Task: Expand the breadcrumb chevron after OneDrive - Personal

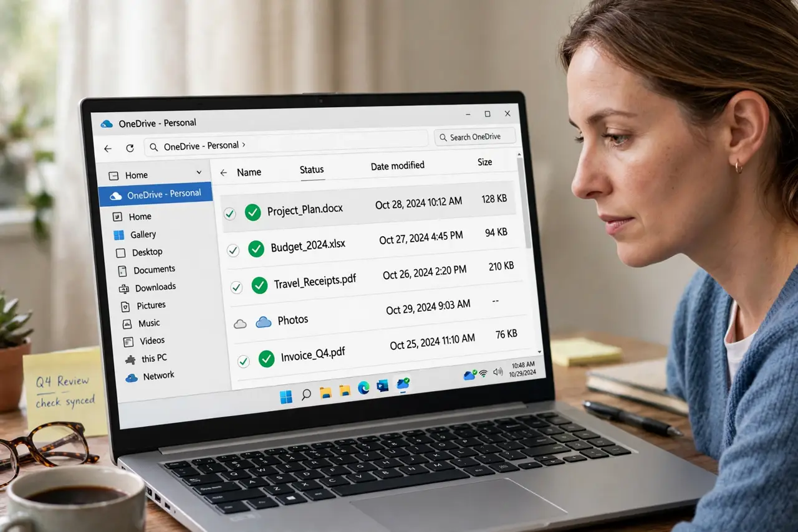Action: [243, 145]
